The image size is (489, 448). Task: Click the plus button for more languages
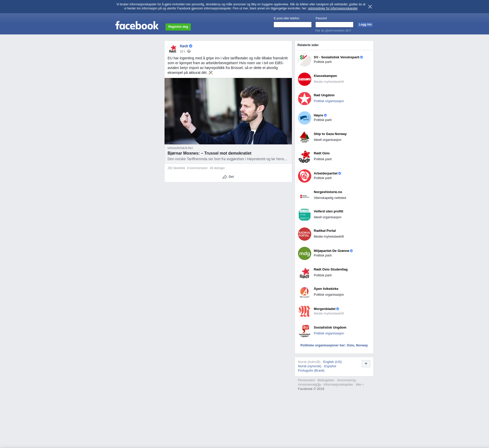[x=366, y=364]
